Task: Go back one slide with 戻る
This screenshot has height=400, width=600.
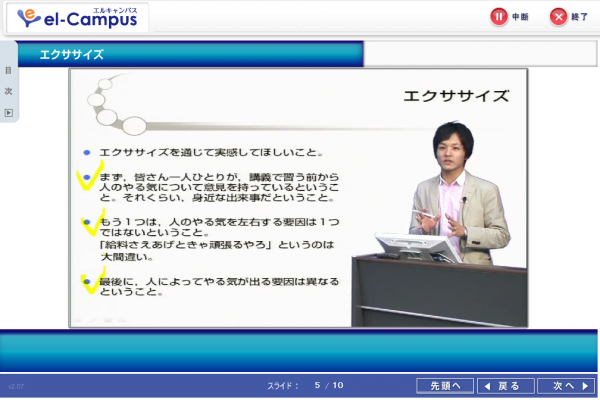Action: 500,385
